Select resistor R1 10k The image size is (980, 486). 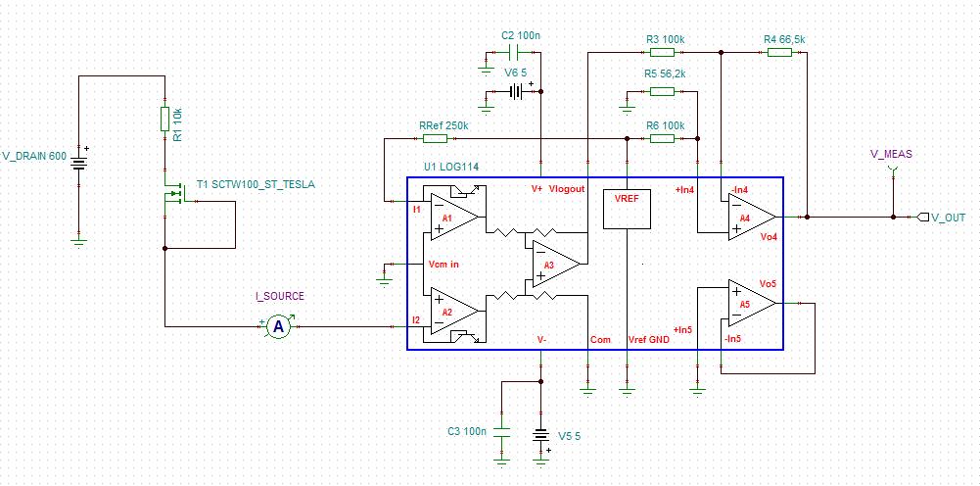[x=164, y=119]
